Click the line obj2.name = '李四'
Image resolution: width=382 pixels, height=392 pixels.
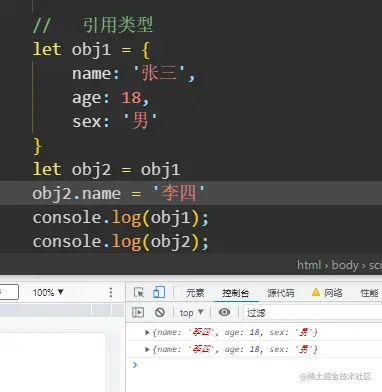tap(118, 193)
